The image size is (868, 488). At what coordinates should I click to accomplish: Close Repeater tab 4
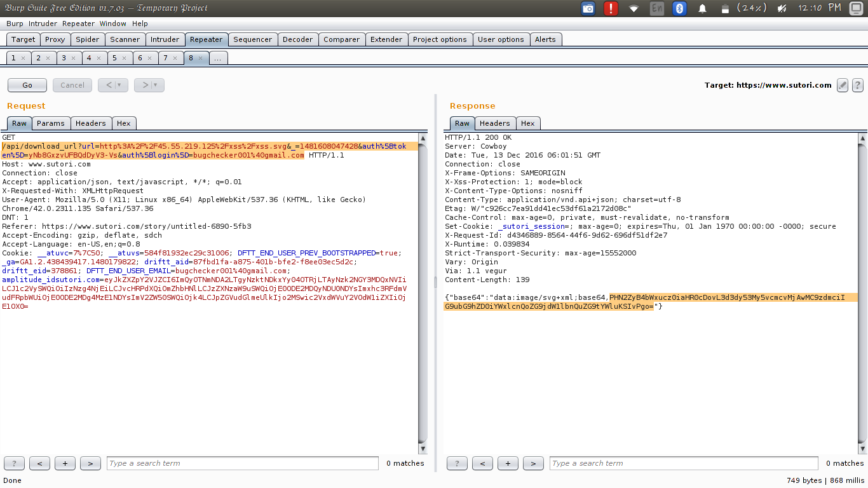tap(98, 58)
